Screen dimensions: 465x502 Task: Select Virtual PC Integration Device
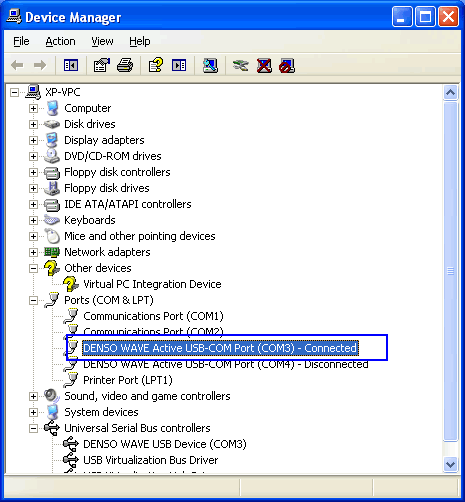152,284
